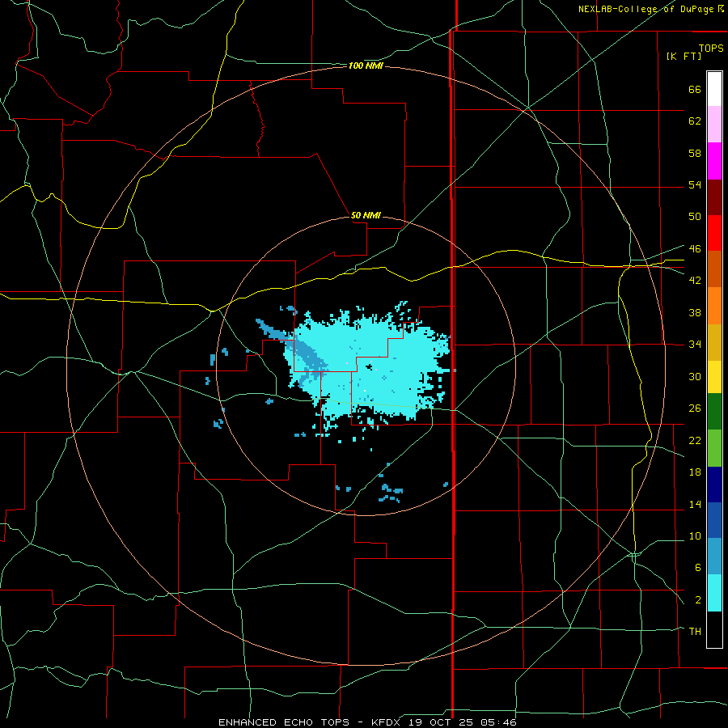Select the dark red 54 kft swatch

[x=714, y=197]
